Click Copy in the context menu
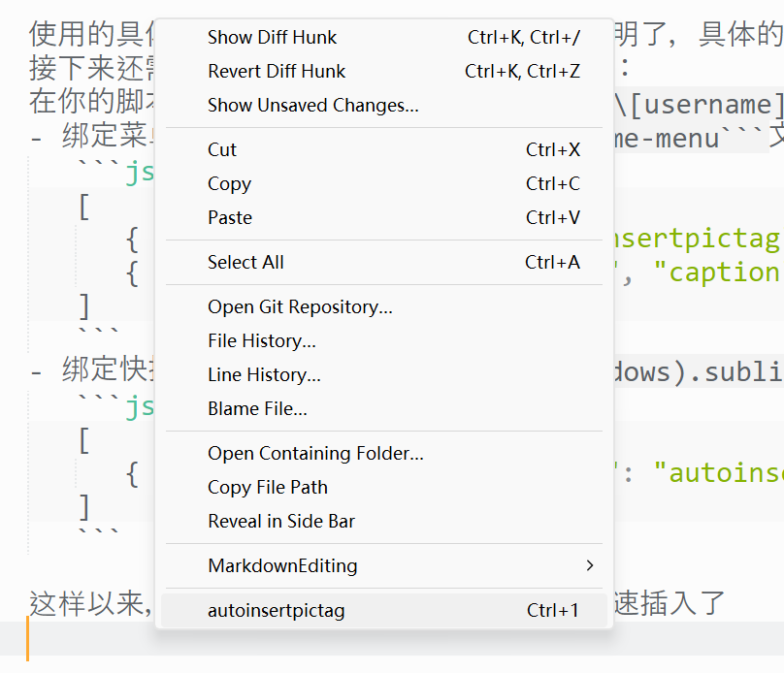 tap(229, 184)
